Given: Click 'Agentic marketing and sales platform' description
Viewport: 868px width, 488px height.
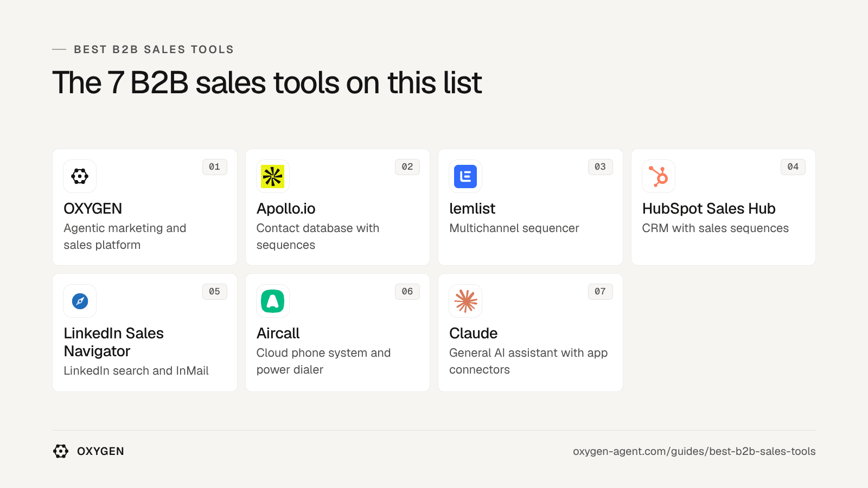Looking at the screenshot, I should 125,236.
